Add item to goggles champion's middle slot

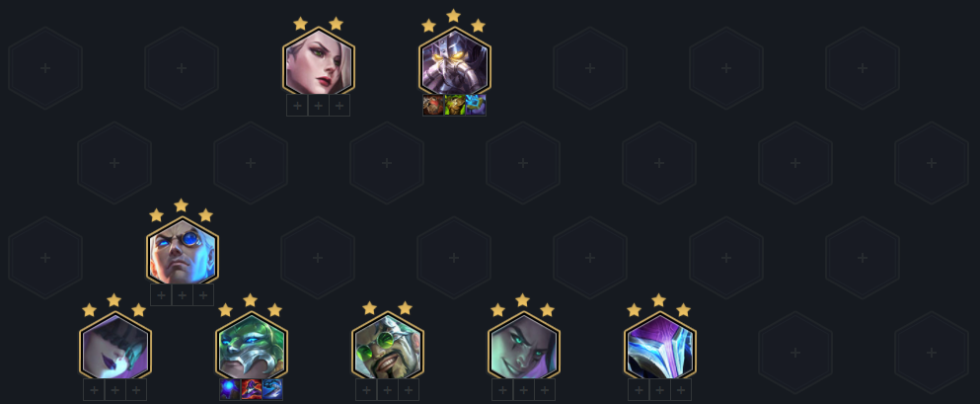182,295
